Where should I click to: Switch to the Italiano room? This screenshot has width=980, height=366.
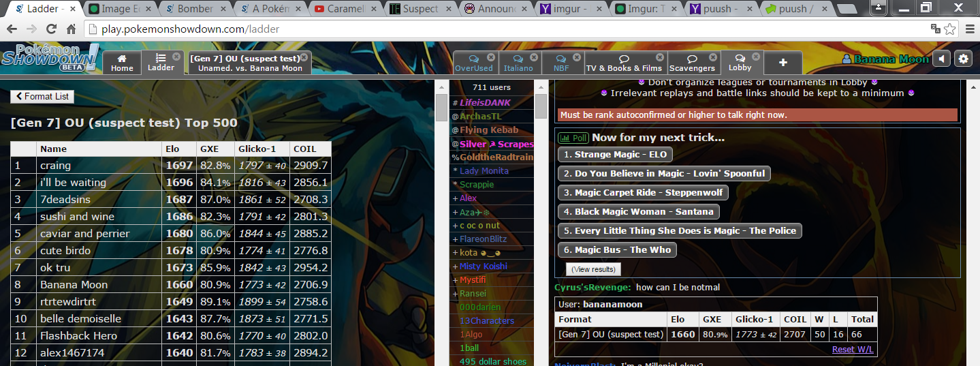coord(519,62)
